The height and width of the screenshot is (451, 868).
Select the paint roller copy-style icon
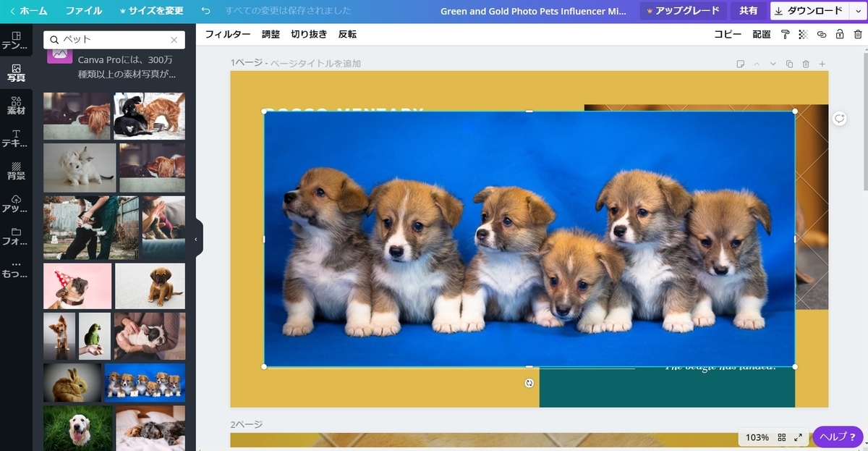tap(786, 34)
